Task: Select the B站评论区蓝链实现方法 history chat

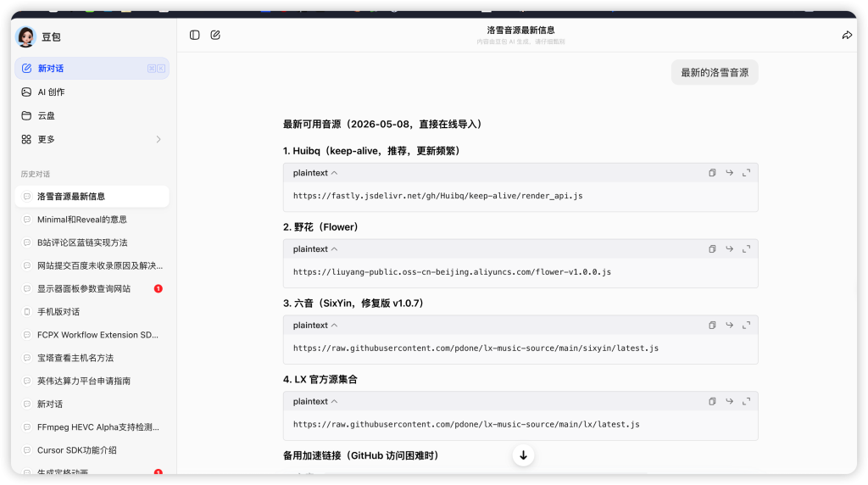Action: click(x=92, y=242)
